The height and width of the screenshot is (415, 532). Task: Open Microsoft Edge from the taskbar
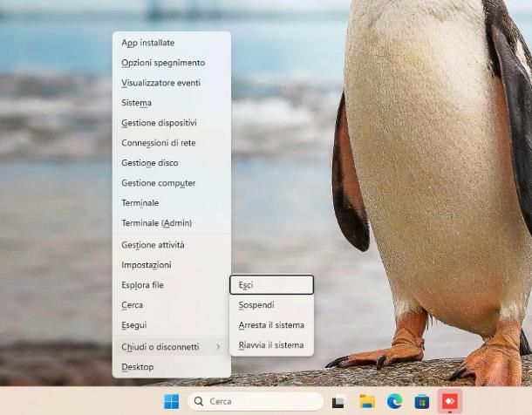point(394,401)
